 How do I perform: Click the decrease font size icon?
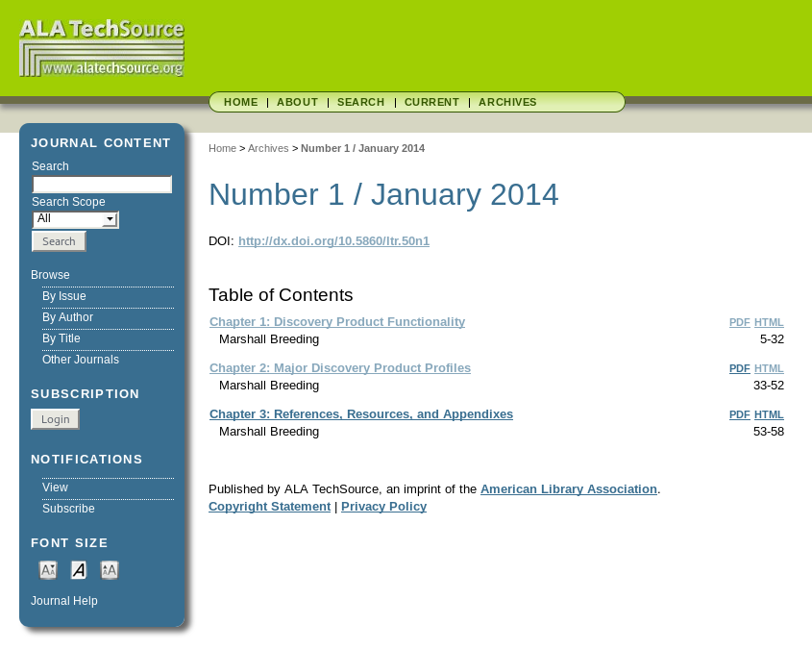(x=48, y=570)
